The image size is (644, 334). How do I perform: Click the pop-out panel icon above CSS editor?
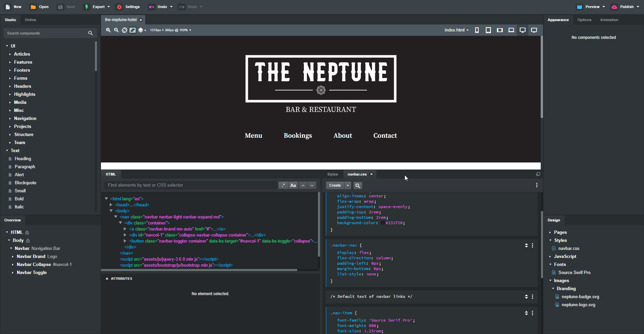click(x=538, y=174)
